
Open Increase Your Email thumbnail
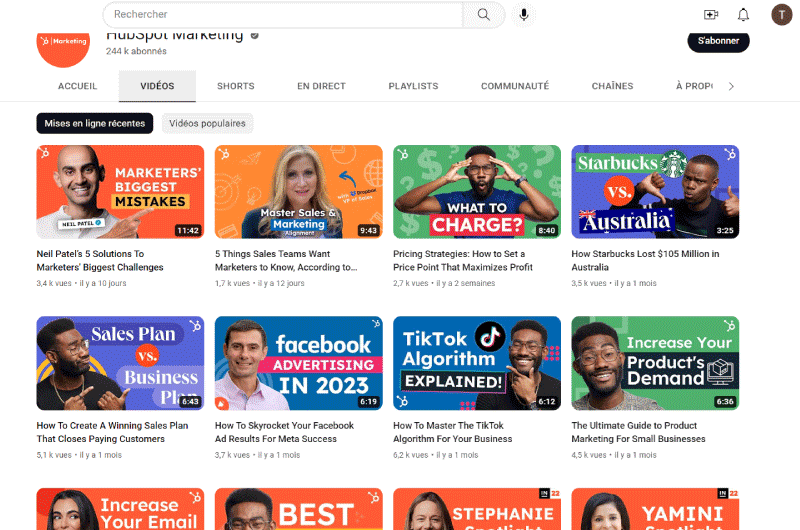tap(120, 509)
